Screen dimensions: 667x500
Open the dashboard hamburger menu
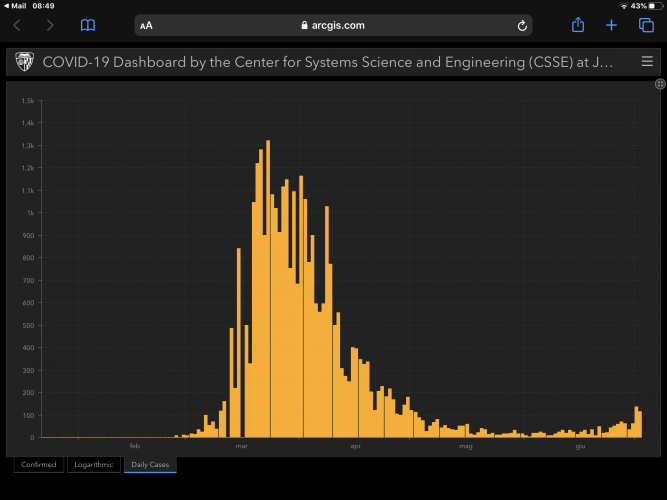click(647, 62)
